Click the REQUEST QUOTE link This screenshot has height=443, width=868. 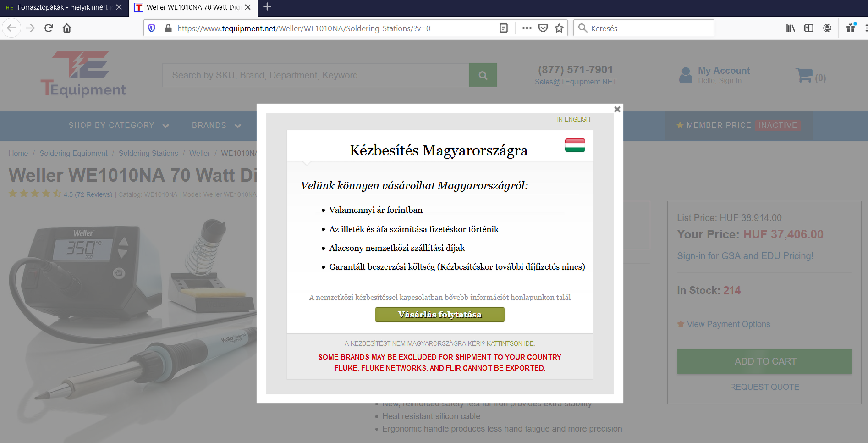click(764, 387)
